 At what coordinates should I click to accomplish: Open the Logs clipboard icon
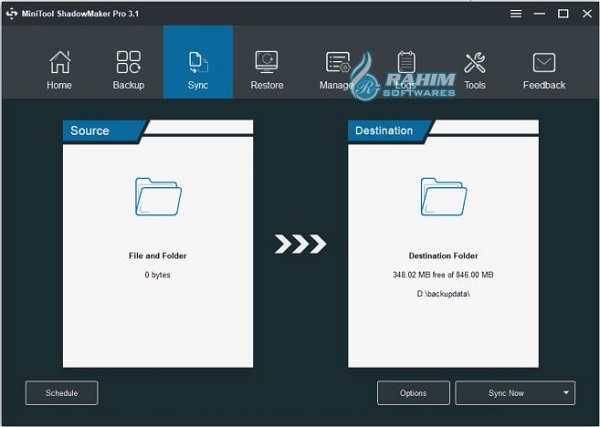click(x=406, y=62)
